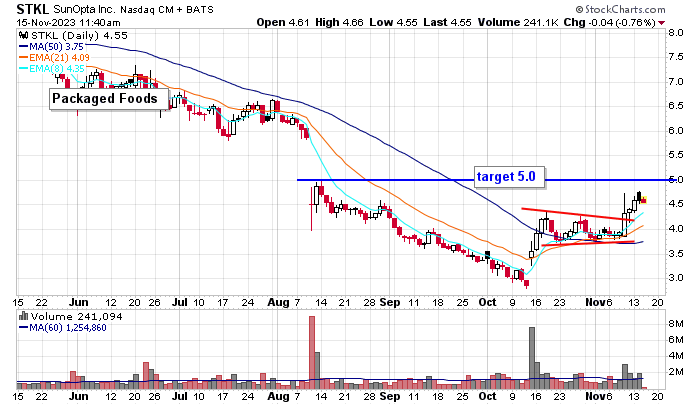700x405 pixels.
Task: Click the target 5.0 annotation label
Action: [509, 177]
